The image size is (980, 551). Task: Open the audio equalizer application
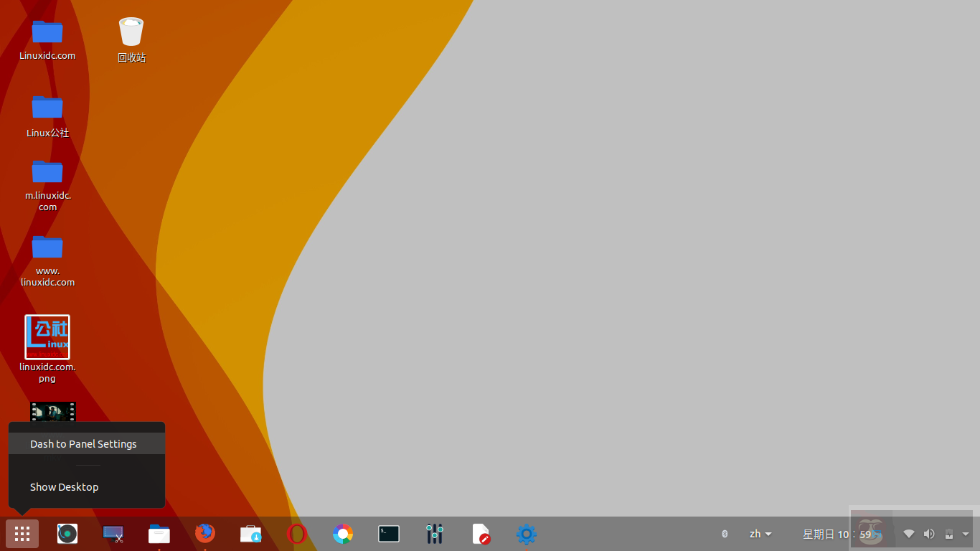tap(435, 534)
